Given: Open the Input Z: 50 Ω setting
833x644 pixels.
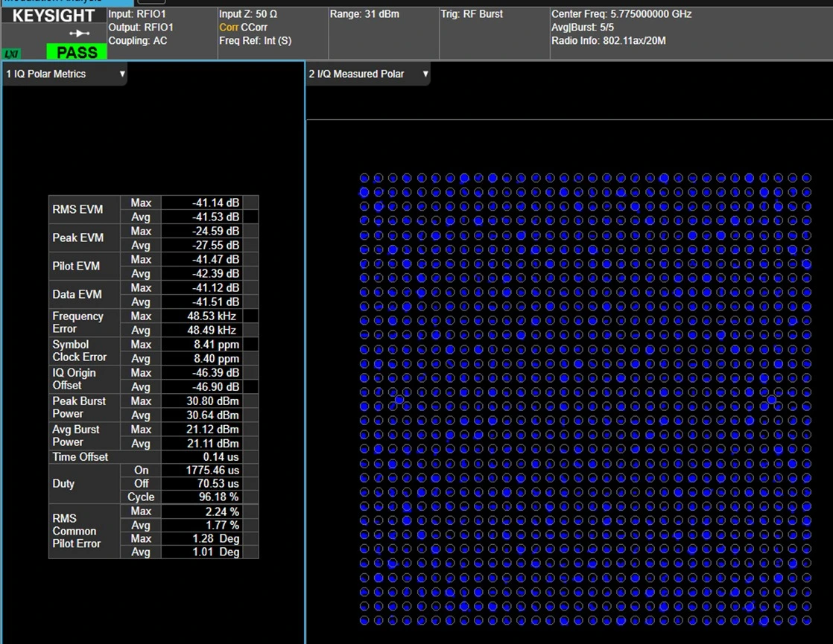Looking at the screenshot, I should [x=248, y=14].
